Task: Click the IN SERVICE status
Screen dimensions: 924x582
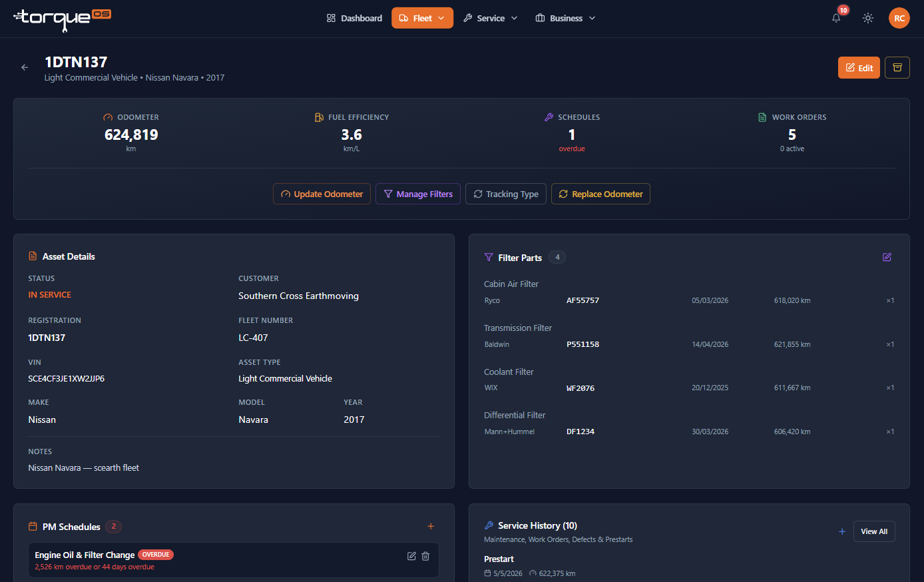Action: (50, 295)
